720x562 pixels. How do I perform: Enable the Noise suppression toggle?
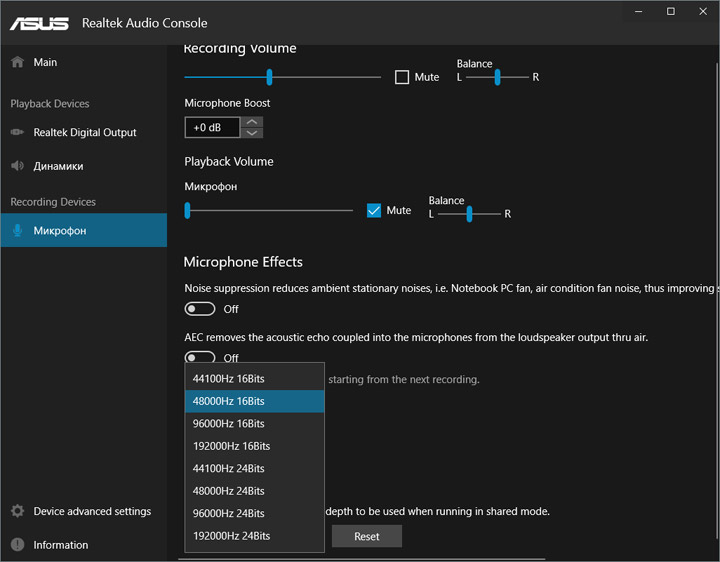click(200, 309)
